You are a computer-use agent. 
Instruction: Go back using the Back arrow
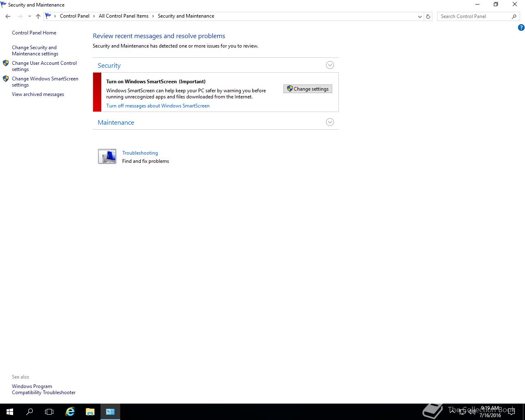(x=8, y=16)
